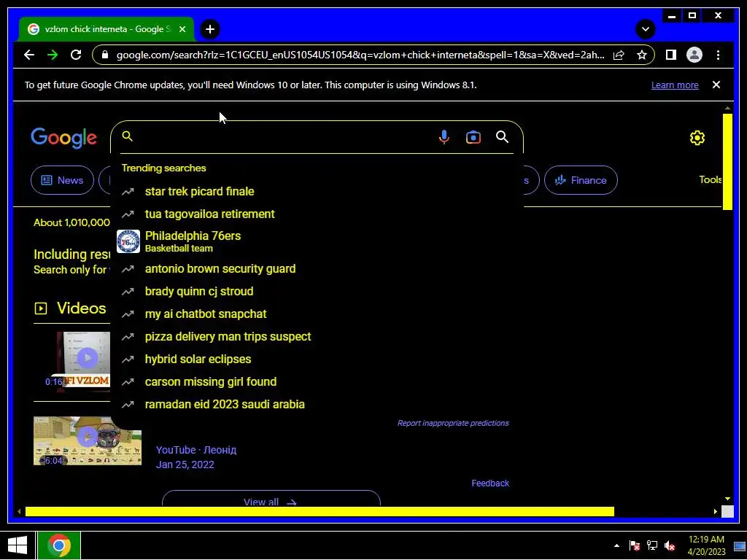Click the scroll right arrow
747x560 pixels.
715,511
